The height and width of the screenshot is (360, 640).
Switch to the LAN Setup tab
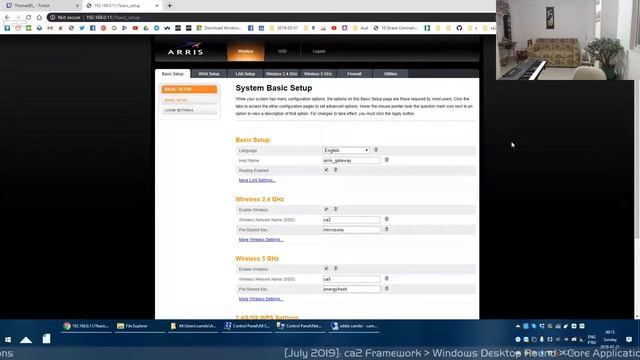(245, 74)
